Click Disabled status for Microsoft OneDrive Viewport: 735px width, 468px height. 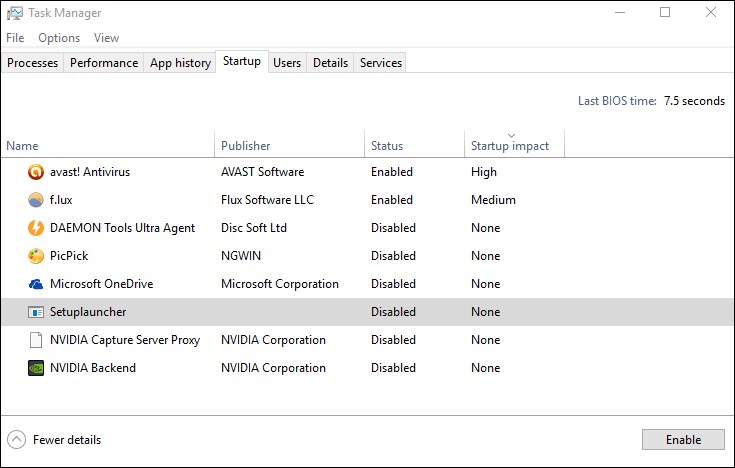(393, 284)
